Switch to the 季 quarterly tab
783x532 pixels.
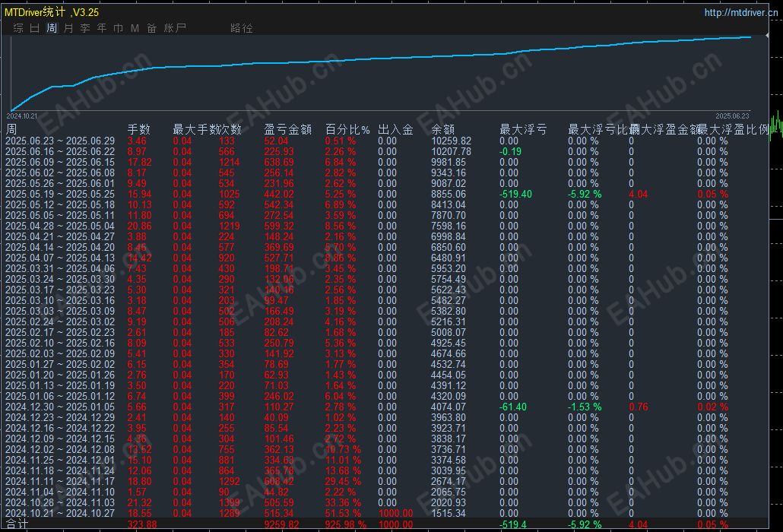[x=85, y=28]
